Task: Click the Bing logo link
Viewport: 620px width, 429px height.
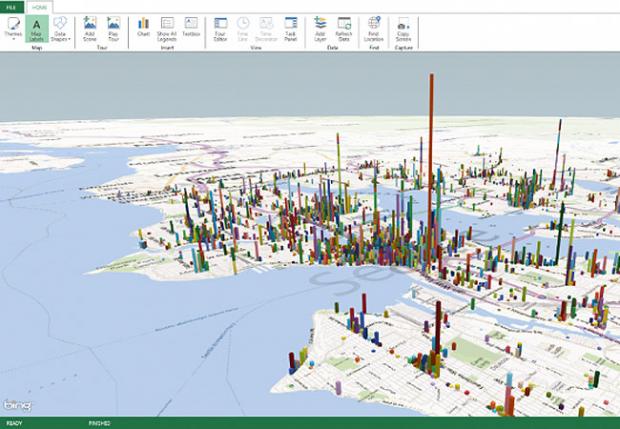Action: 16,403
